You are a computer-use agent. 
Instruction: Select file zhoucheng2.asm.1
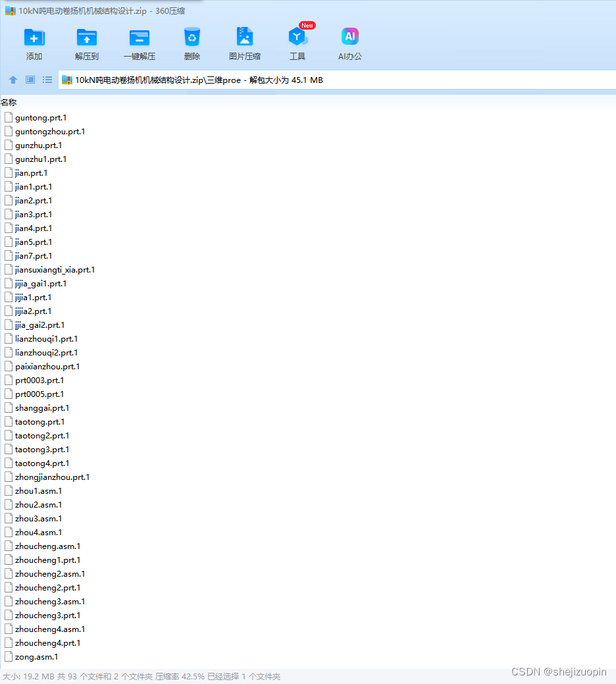coord(45,574)
